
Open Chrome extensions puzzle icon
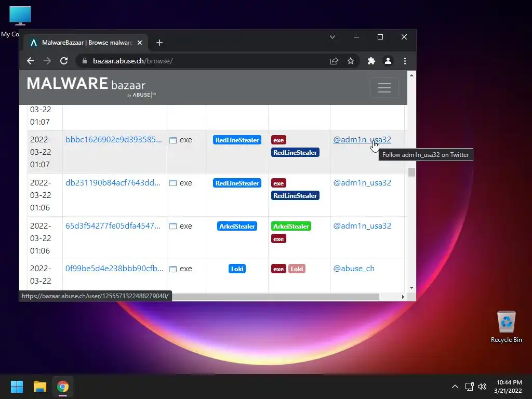click(x=371, y=61)
